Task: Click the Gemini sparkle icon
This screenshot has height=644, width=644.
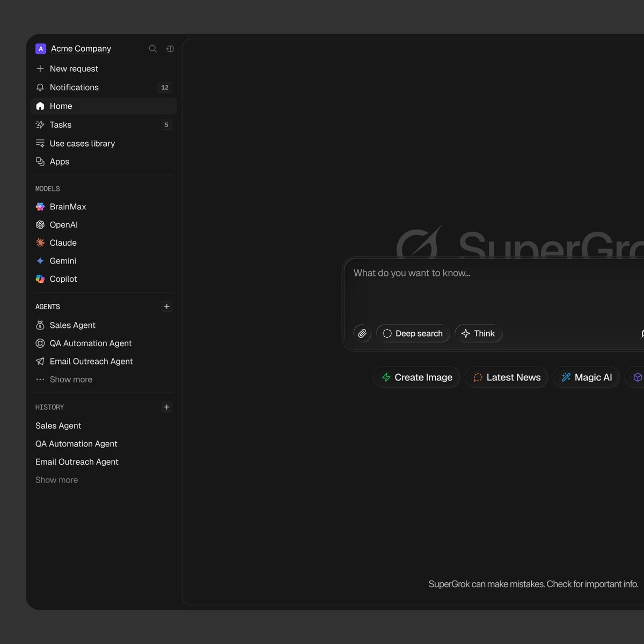Action: [x=40, y=261]
